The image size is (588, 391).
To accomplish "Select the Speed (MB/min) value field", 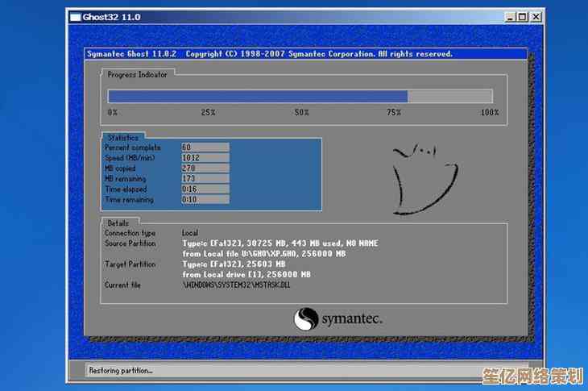I will pos(205,158).
